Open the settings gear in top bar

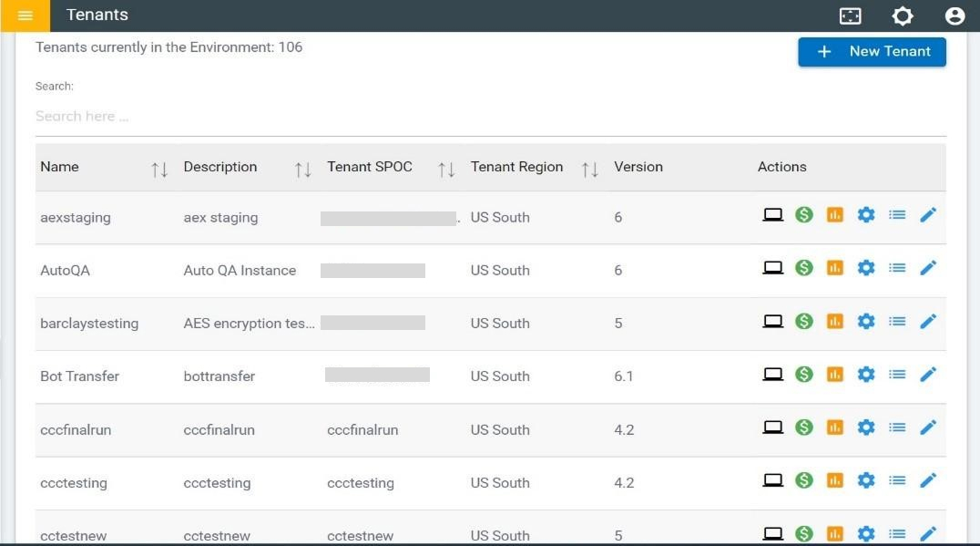[x=902, y=15]
